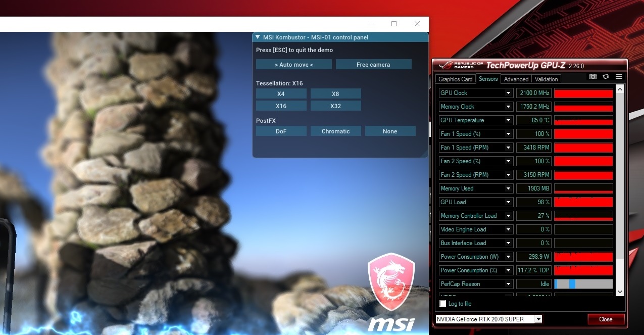The height and width of the screenshot is (335, 644).
Task: Click the MSI Kombustor control panel title
Action: pos(316,37)
